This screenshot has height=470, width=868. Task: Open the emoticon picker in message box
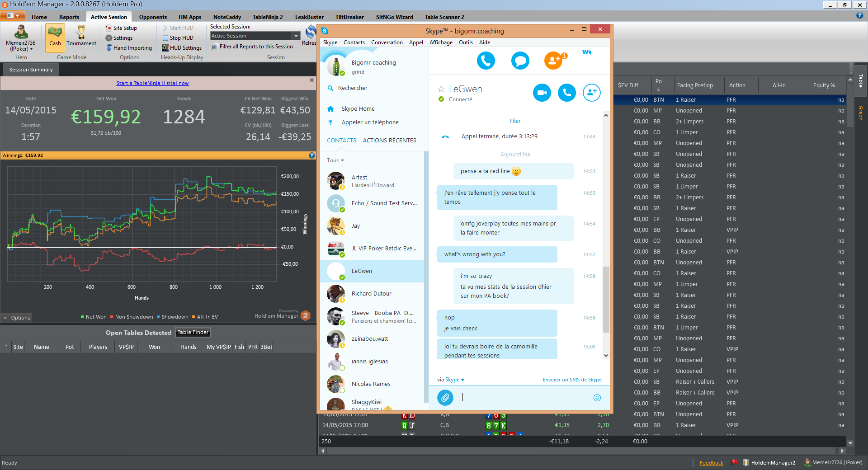point(597,398)
